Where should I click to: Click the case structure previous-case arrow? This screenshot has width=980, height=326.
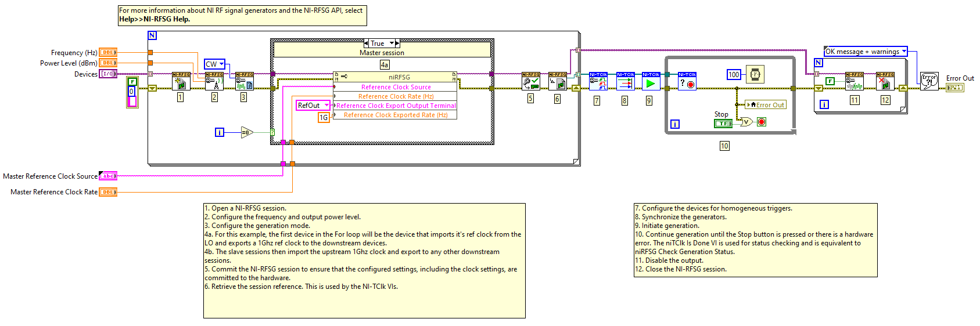366,44
